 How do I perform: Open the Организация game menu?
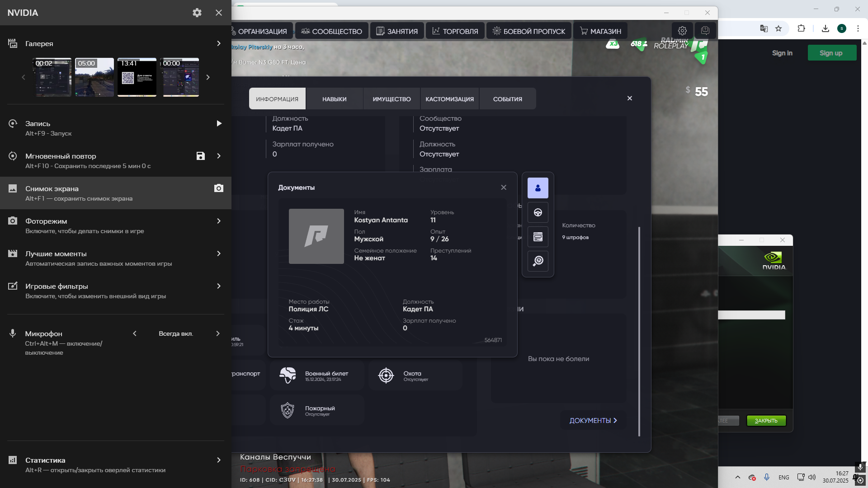coord(262,31)
